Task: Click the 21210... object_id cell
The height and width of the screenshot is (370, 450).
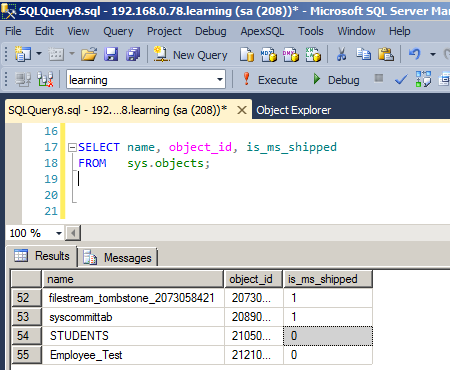Action: tap(253, 355)
